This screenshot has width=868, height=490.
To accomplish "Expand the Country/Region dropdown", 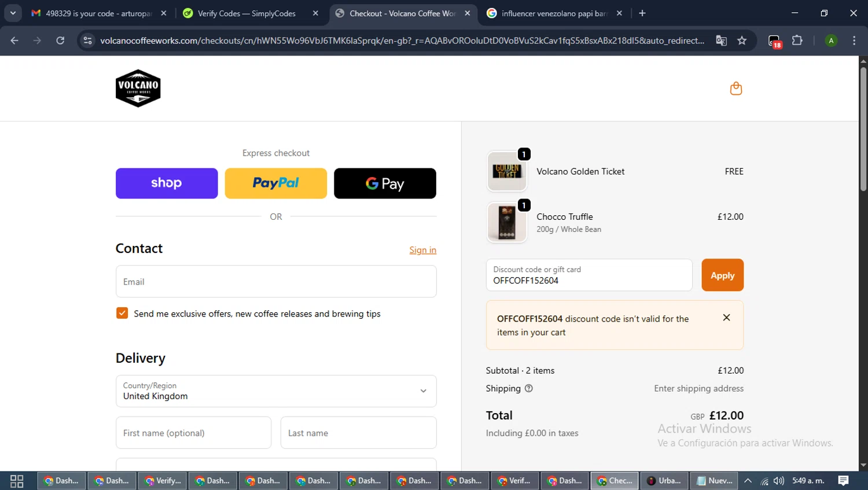I will tap(276, 391).
